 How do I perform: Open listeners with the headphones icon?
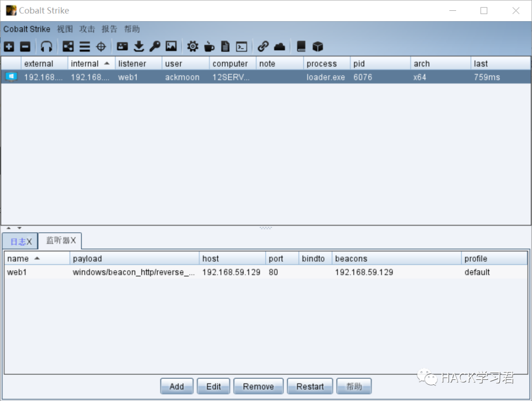pos(46,46)
